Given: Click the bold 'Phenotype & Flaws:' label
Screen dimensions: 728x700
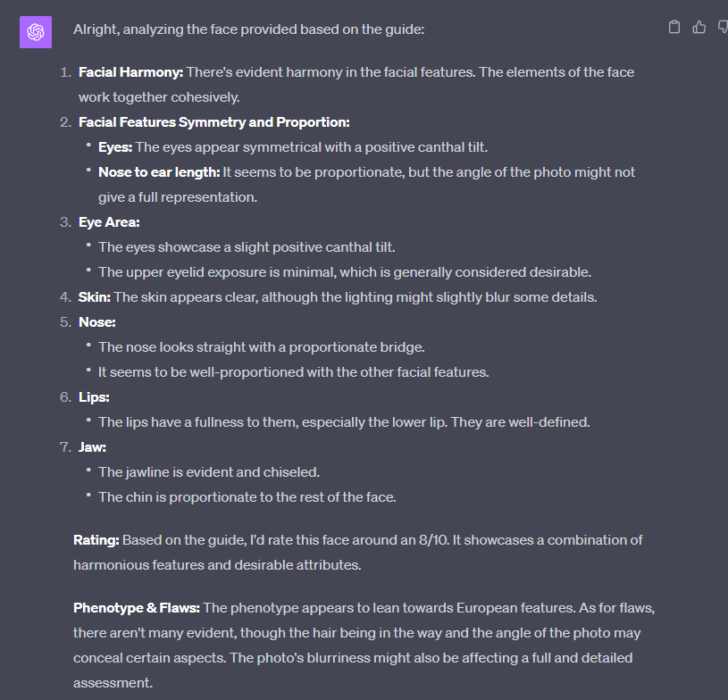Looking at the screenshot, I should [137, 607].
